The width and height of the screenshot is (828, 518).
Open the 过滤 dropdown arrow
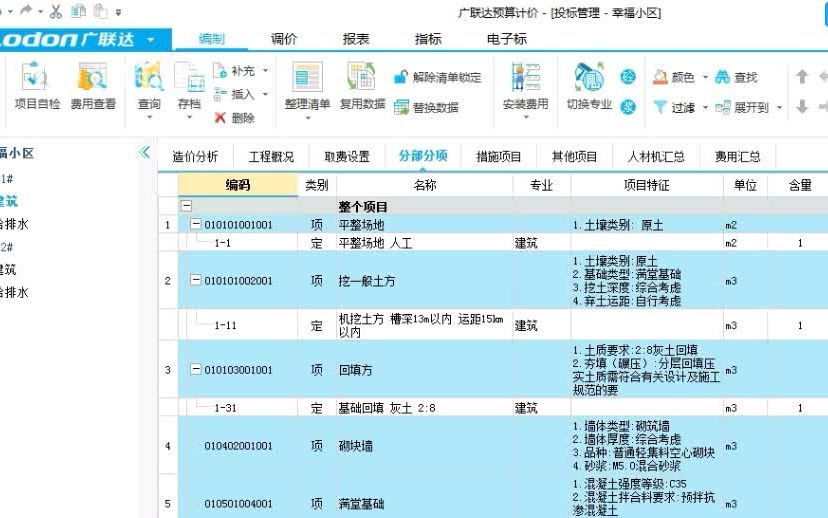pos(705,108)
